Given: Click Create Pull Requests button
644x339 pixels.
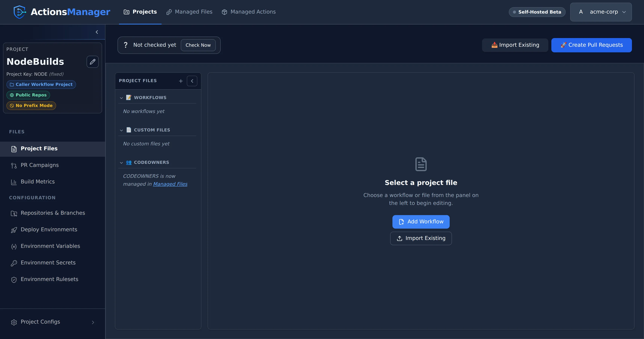Looking at the screenshot, I should point(591,45).
